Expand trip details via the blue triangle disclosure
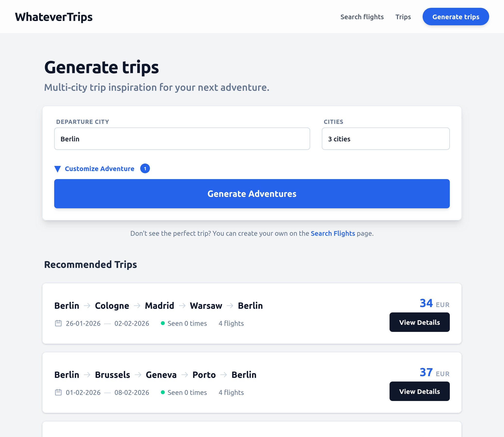The image size is (504, 437). coord(58,169)
